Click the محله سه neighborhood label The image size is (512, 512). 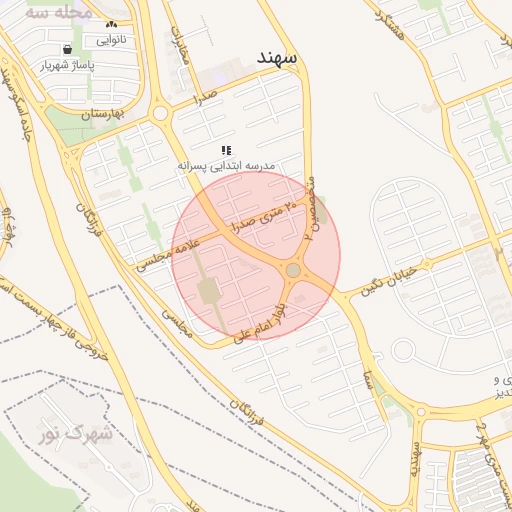pos(59,13)
